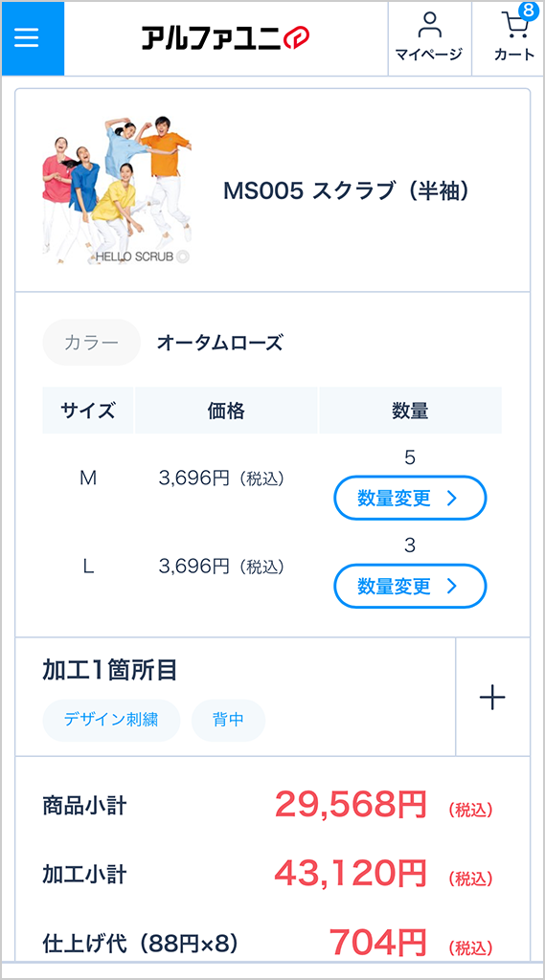Click the 商品小計 amount 29,568円
Image resolution: width=545 pixels, height=980 pixels.
[351, 805]
